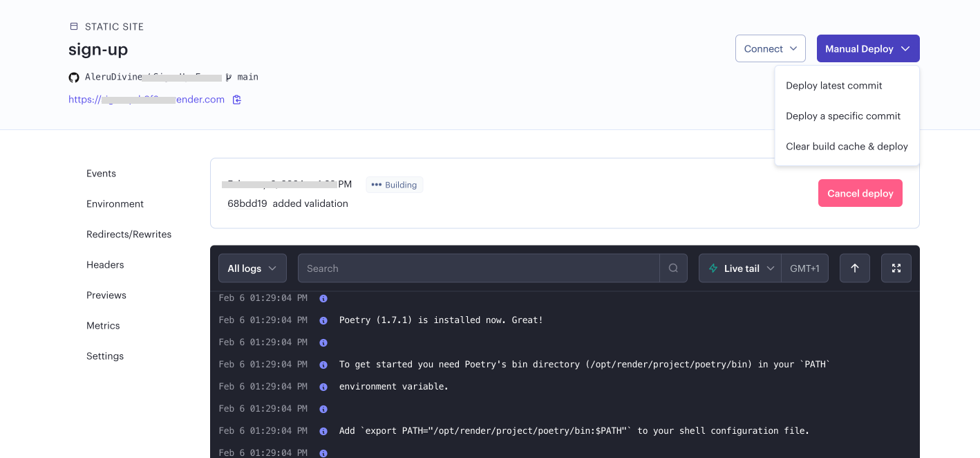Toggle the Manual Deploy dropdown button
The image size is (980, 458).
(x=868, y=48)
